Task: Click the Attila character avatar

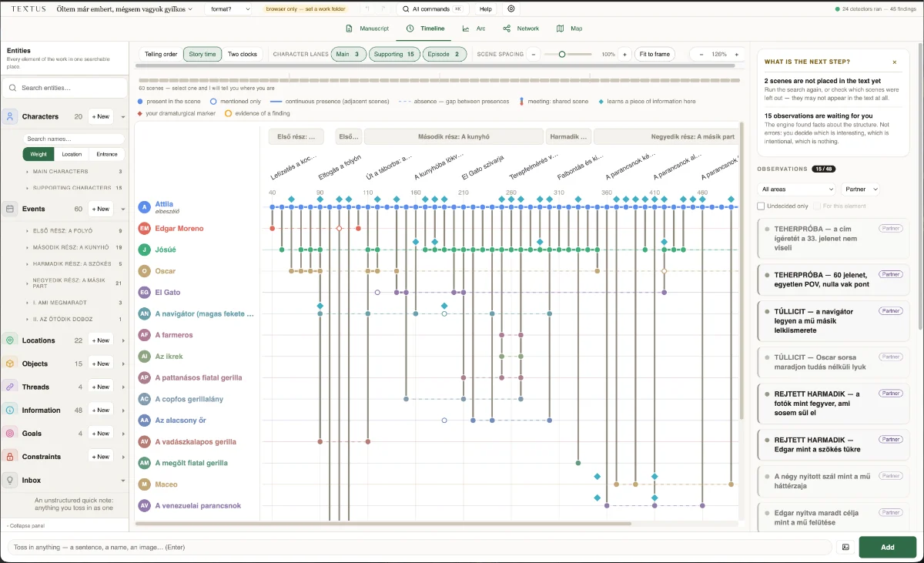Action: pyautogui.click(x=144, y=207)
